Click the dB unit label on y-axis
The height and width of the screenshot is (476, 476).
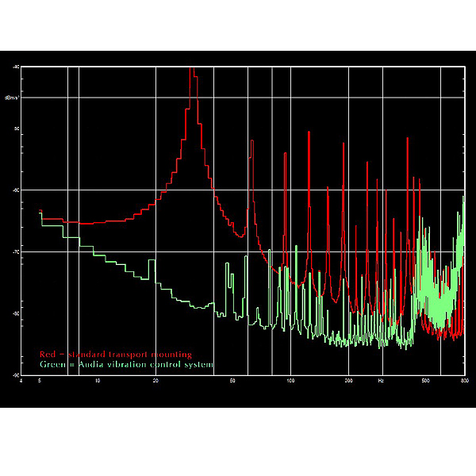coord(12,98)
